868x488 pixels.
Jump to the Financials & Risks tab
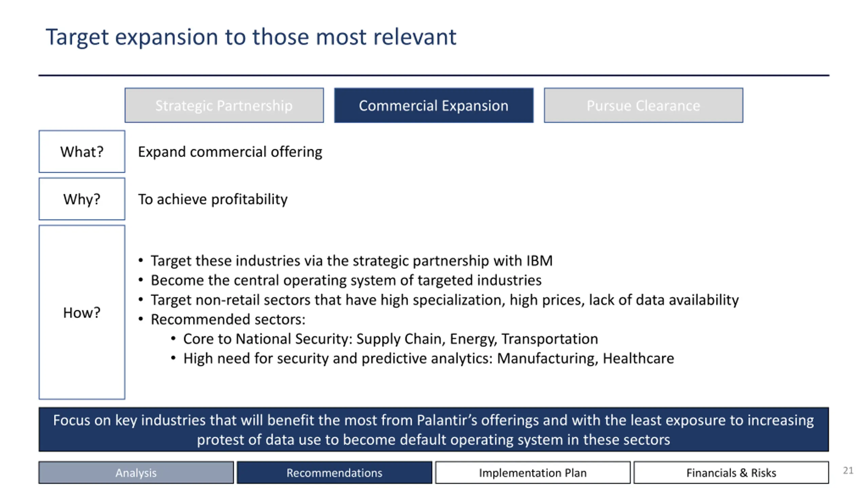click(x=731, y=472)
